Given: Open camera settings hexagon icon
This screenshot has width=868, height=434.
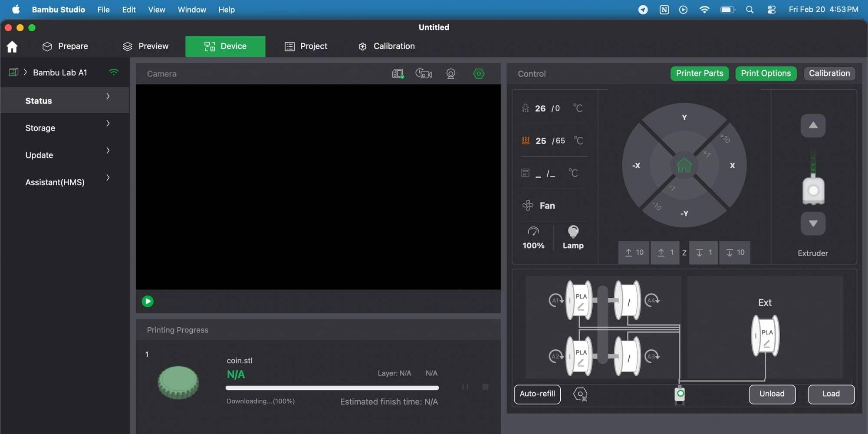Looking at the screenshot, I should pyautogui.click(x=479, y=74).
